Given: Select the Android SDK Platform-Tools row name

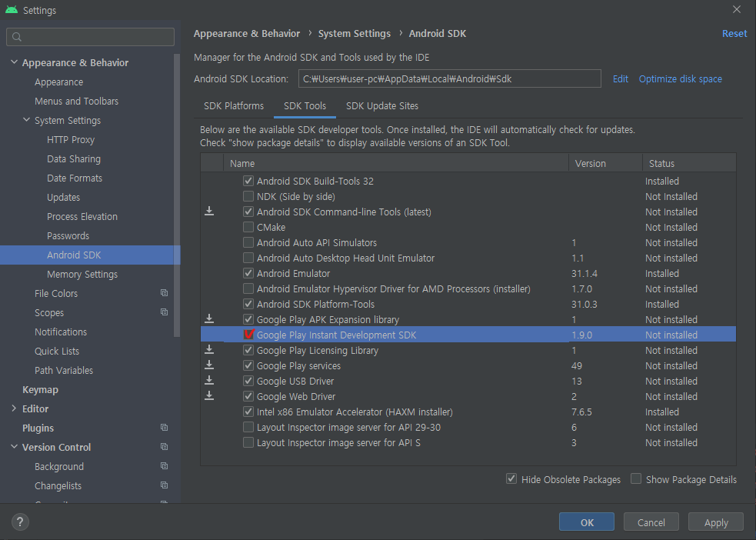Looking at the screenshot, I should [x=315, y=305].
